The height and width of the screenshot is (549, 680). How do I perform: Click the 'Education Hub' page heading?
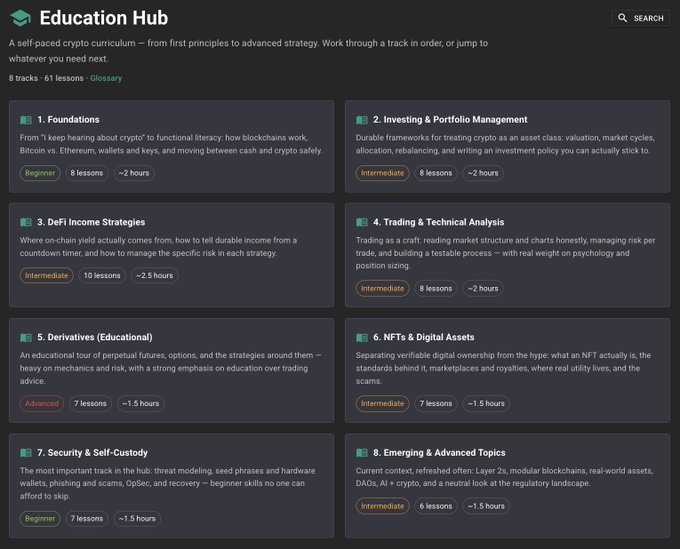pyautogui.click(x=104, y=18)
